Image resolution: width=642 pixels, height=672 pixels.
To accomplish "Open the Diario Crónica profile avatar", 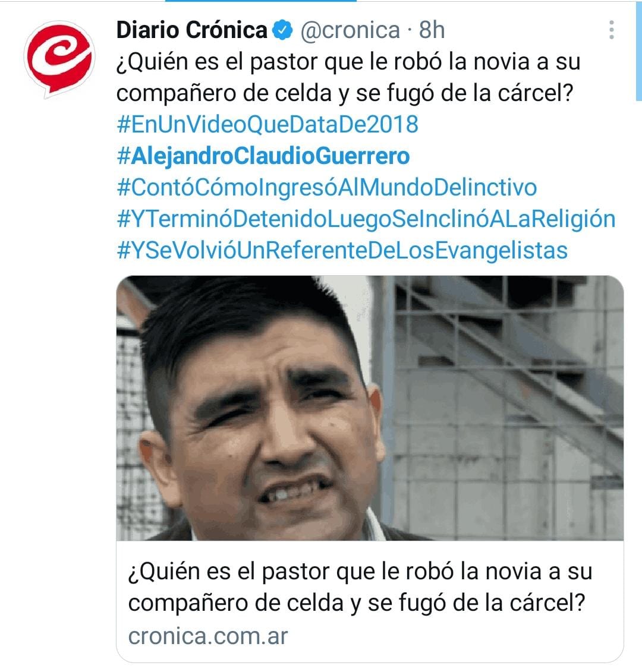I will point(59,59).
